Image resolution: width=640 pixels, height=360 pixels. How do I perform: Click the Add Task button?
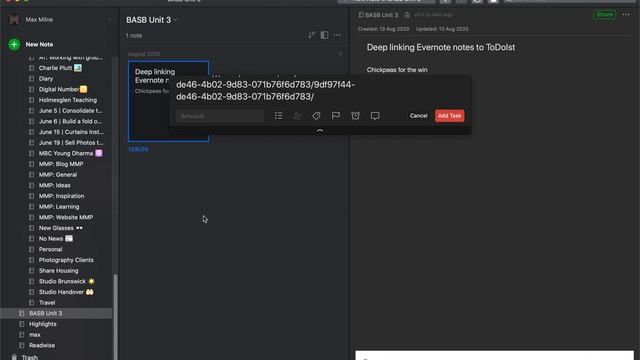pos(449,116)
